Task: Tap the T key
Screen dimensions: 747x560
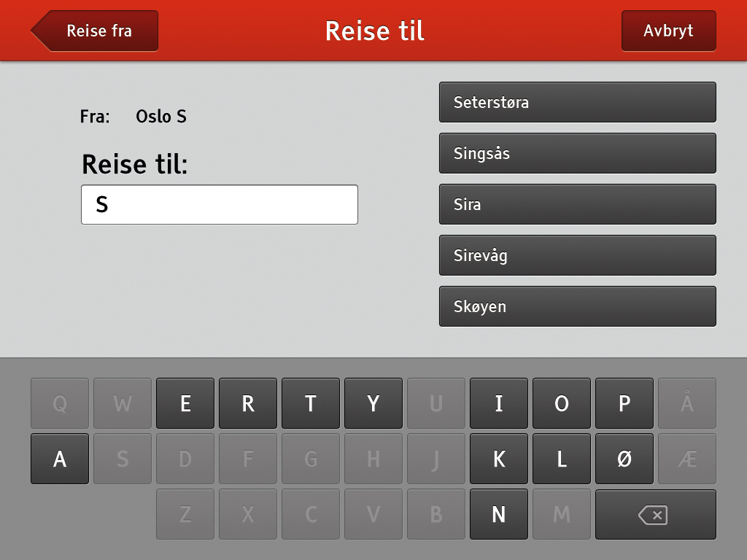Action: 311,403
